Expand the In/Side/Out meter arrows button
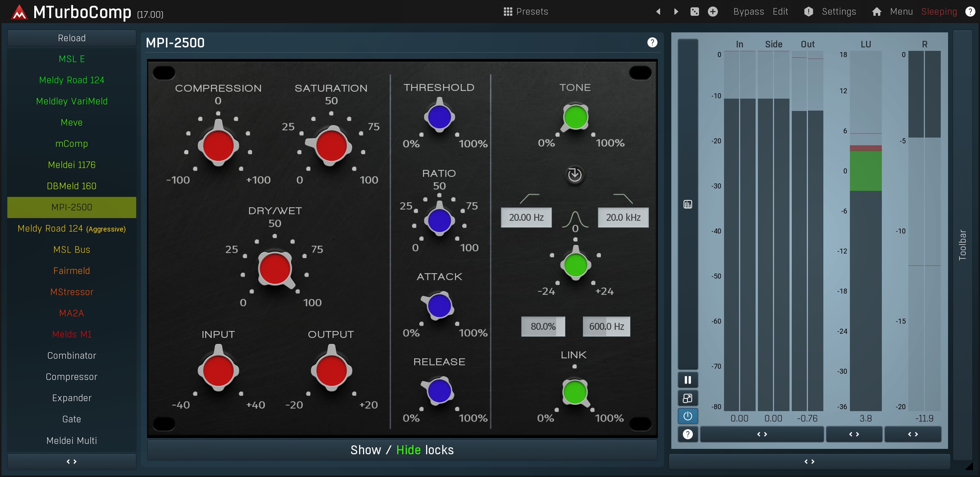This screenshot has width=980, height=477. pyautogui.click(x=762, y=434)
